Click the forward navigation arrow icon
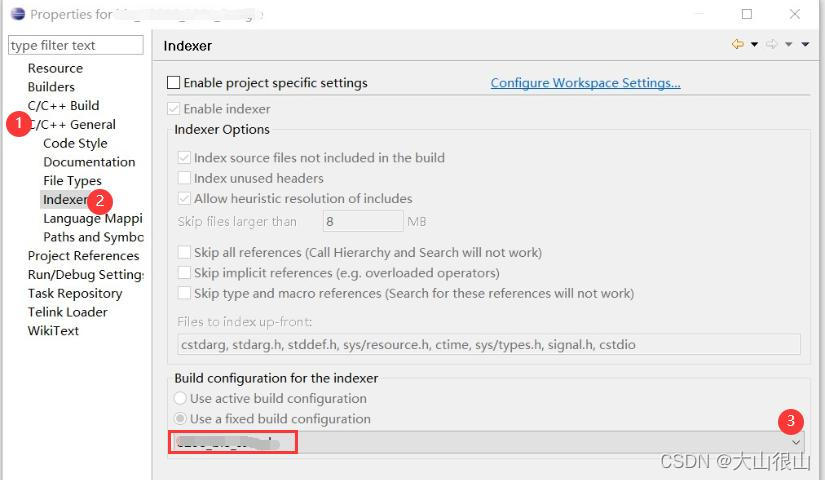Image resolution: width=825 pixels, height=480 pixels. point(771,44)
